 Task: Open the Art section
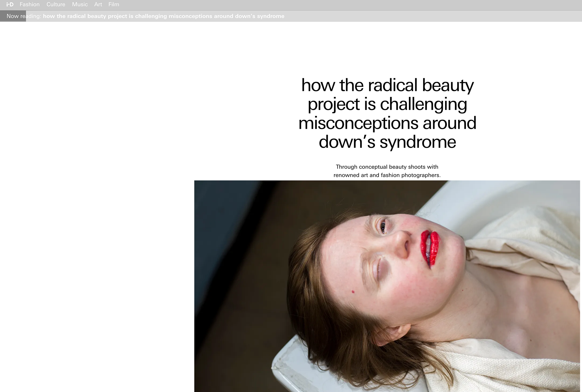[98, 5]
